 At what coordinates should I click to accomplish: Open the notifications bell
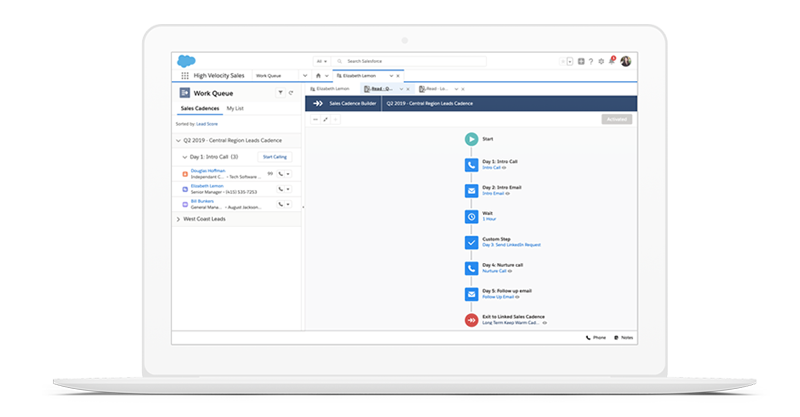click(612, 61)
